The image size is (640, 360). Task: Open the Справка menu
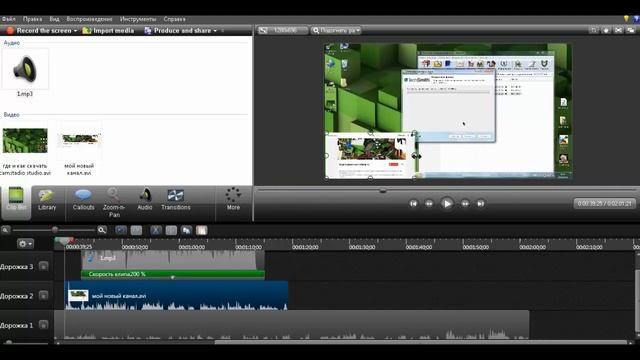pyautogui.click(x=174, y=19)
